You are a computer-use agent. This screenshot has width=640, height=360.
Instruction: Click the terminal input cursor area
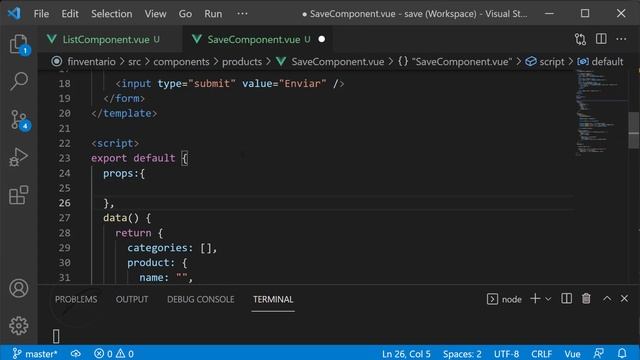(x=56, y=336)
